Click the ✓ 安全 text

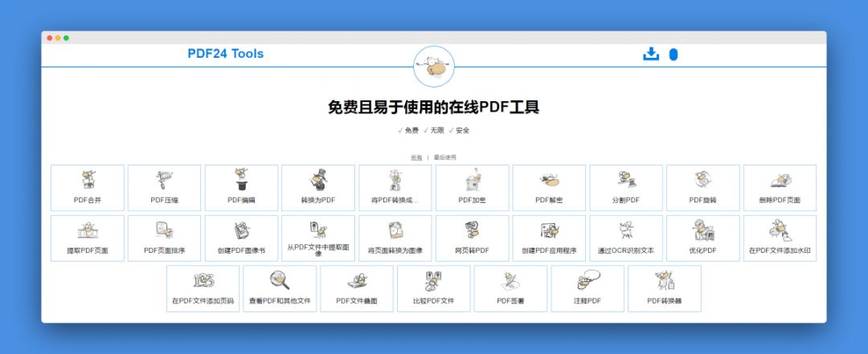(459, 131)
